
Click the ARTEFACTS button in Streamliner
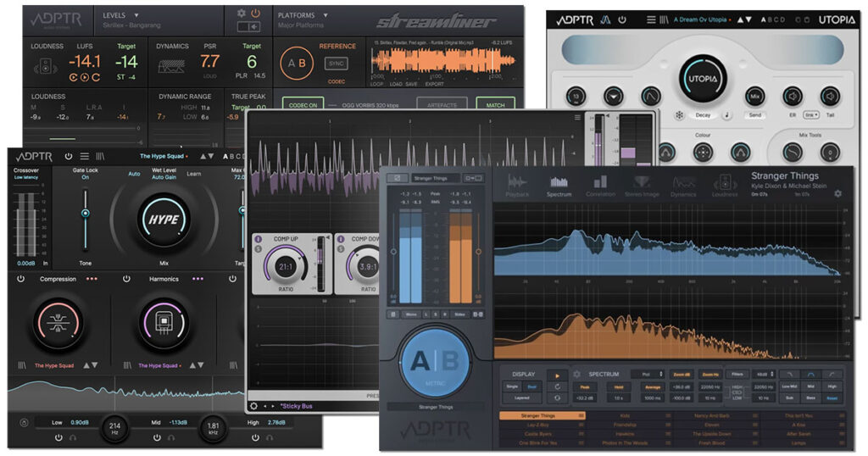coord(442,104)
